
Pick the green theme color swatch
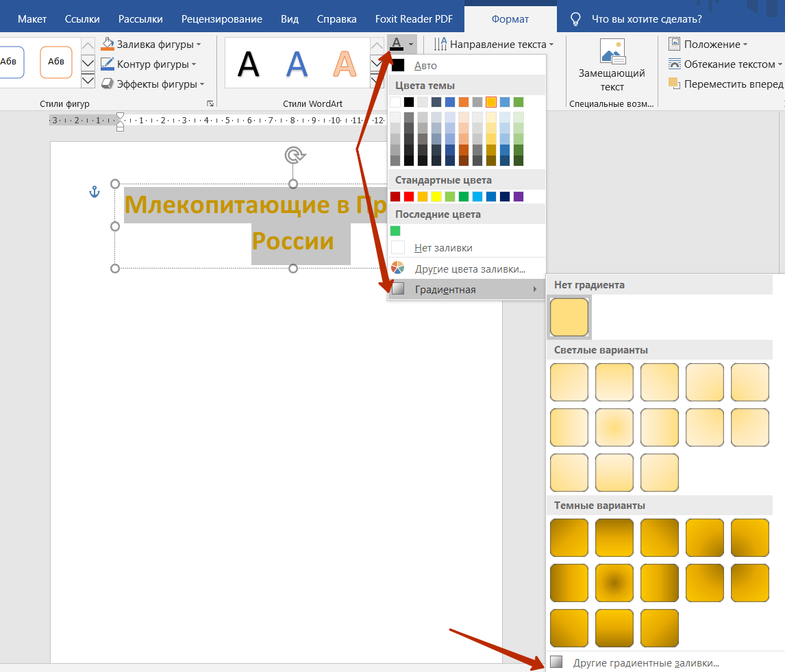[x=519, y=102]
